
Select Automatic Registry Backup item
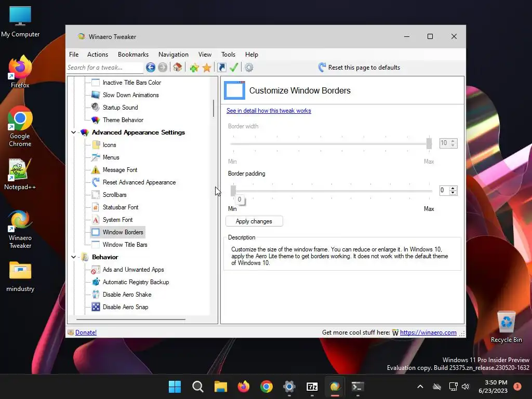[136, 282]
